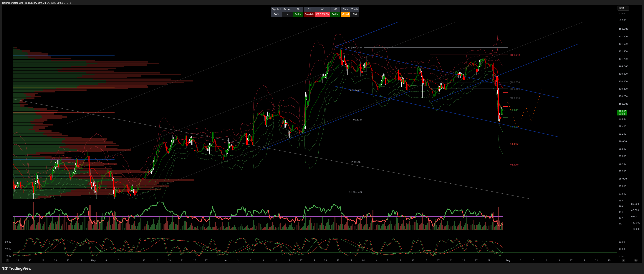Click the A auto-scale icon on time axis
Viewport: 644px width, 274px height.
623,260
